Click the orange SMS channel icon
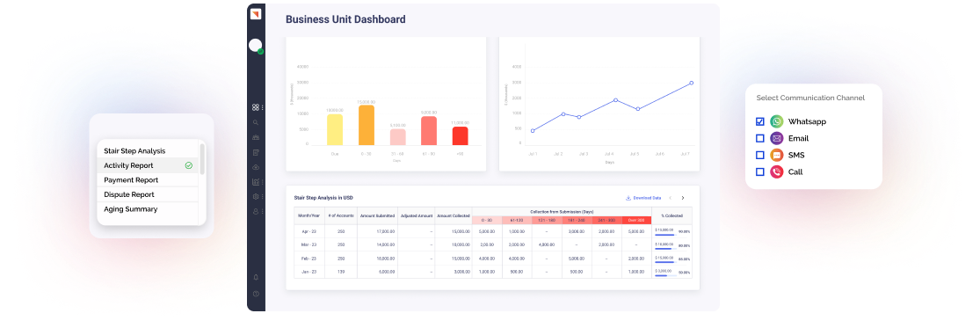The width and height of the screenshot is (980, 328). (x=776, y=155)
